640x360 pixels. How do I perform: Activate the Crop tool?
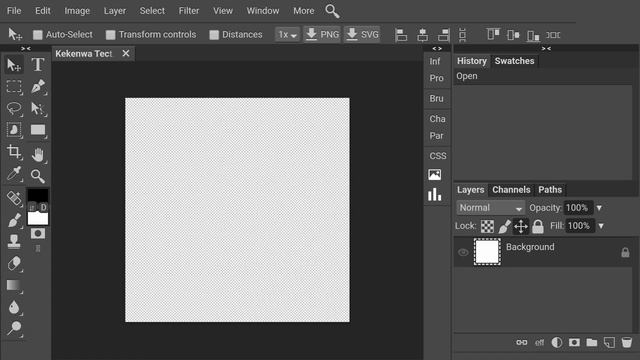(14, 152)
